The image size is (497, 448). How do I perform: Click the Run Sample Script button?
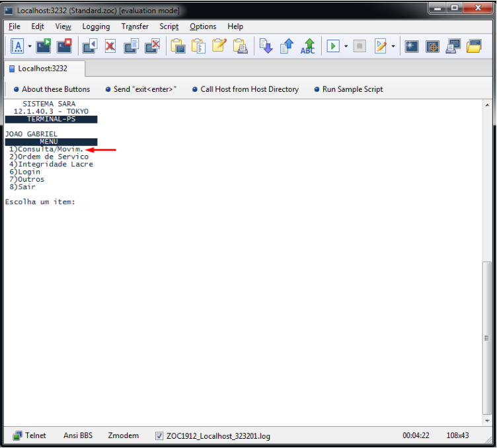(x=349, y=89)
